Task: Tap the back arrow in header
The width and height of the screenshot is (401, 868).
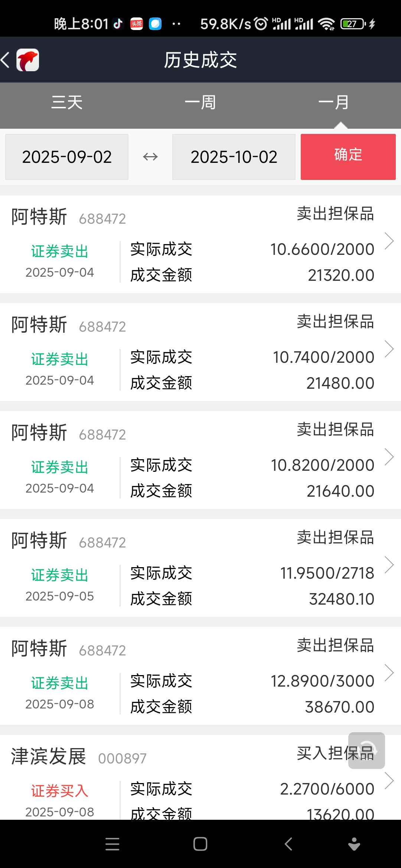Action: coord(6,60)
